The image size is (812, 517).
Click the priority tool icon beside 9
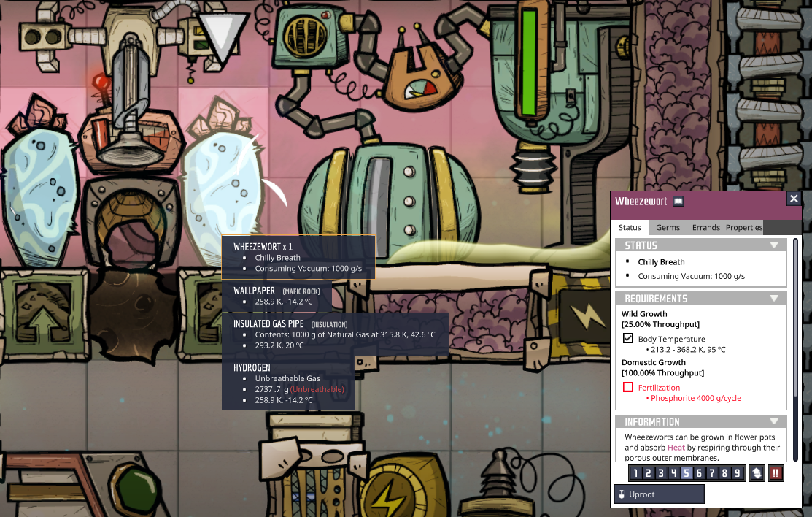click(x=757, y=473)
